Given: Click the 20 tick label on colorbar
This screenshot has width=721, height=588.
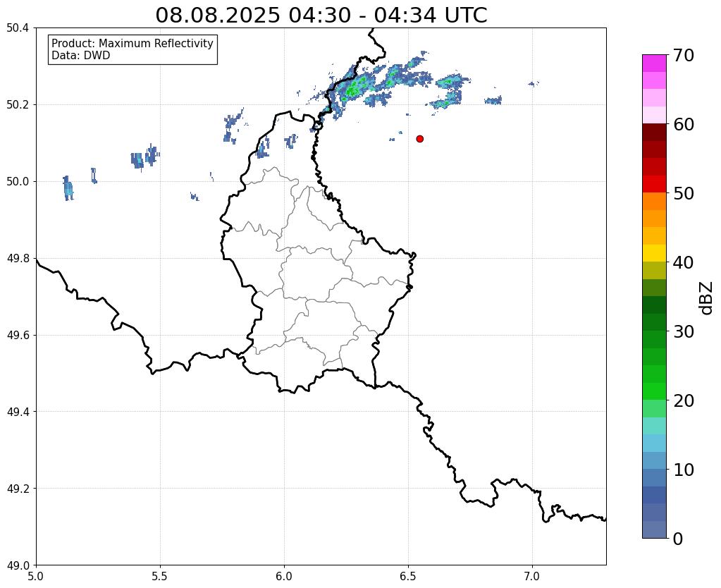Looking at the screenshot, I should pyautogui.click(x=683, y=400).
